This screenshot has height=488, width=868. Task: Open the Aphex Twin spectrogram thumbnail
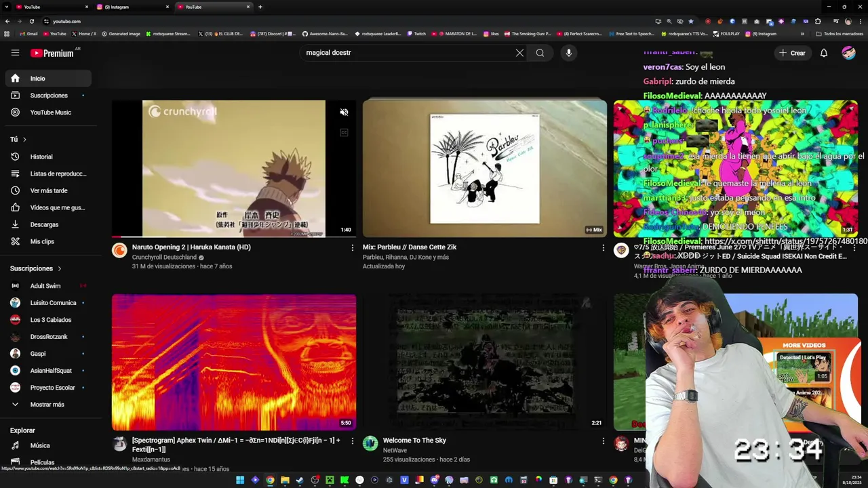pos(234,363)
